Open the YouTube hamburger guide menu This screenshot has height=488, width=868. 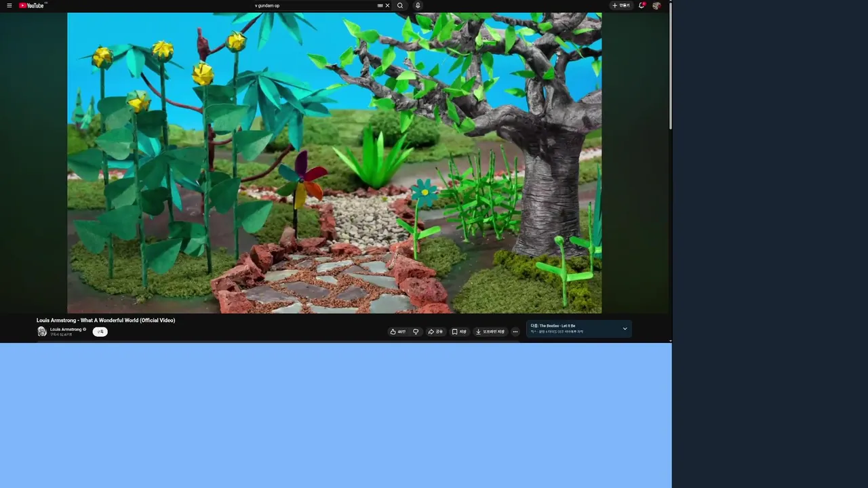(x=9, y=5)
